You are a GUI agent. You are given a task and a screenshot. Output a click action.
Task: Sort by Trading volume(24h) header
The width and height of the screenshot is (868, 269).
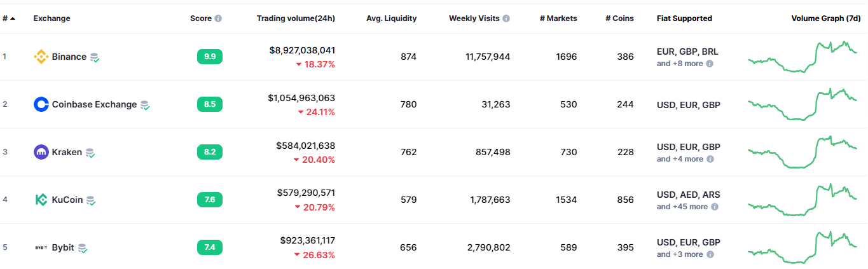[x=296, y=18]
